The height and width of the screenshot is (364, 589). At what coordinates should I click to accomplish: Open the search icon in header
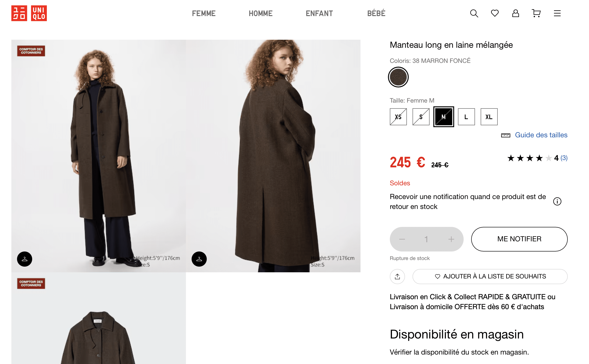coord(474,13)
